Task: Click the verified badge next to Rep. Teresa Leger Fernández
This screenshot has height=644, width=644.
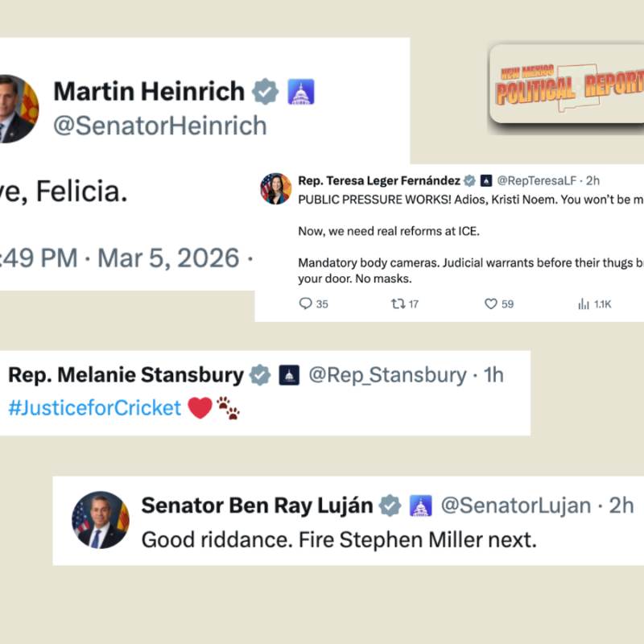Action: 469,180
